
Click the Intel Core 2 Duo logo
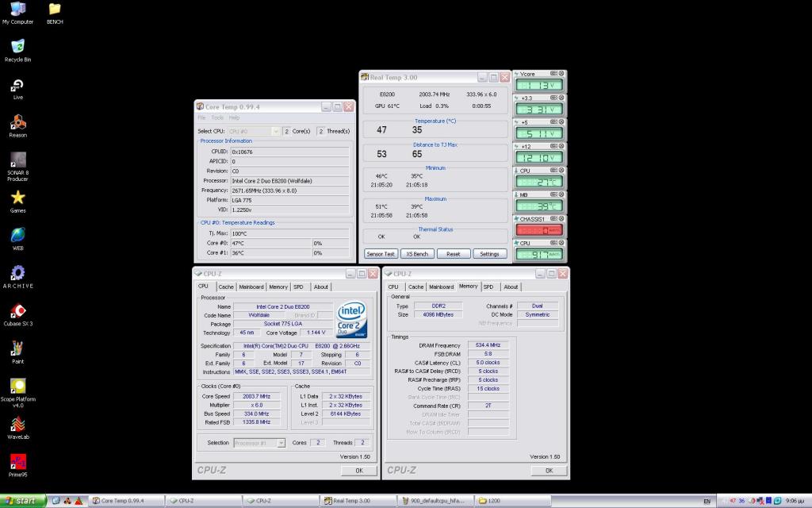pyautogui.click(x=351, y=319)
